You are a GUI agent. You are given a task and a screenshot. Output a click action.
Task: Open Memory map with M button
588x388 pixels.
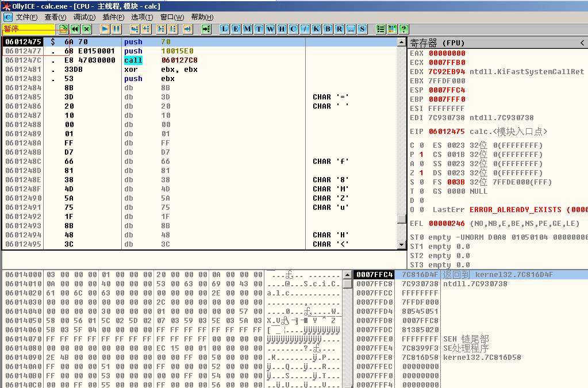pos(248,29)
